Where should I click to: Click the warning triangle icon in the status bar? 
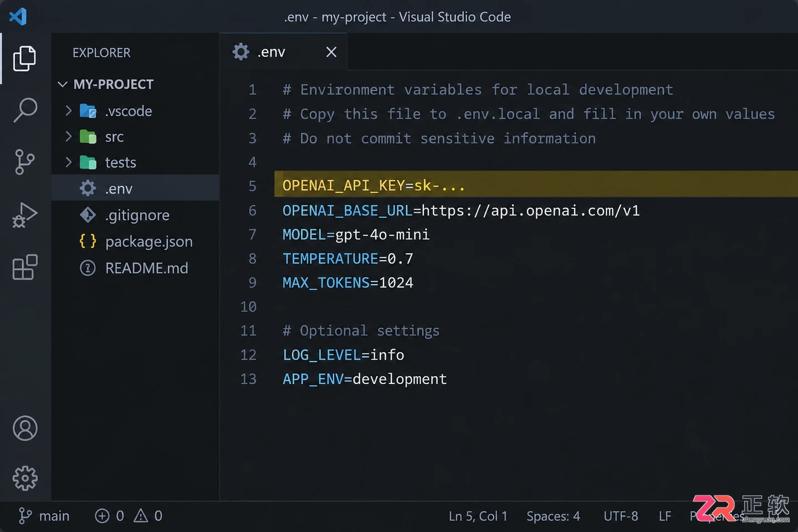click(141, 516)
